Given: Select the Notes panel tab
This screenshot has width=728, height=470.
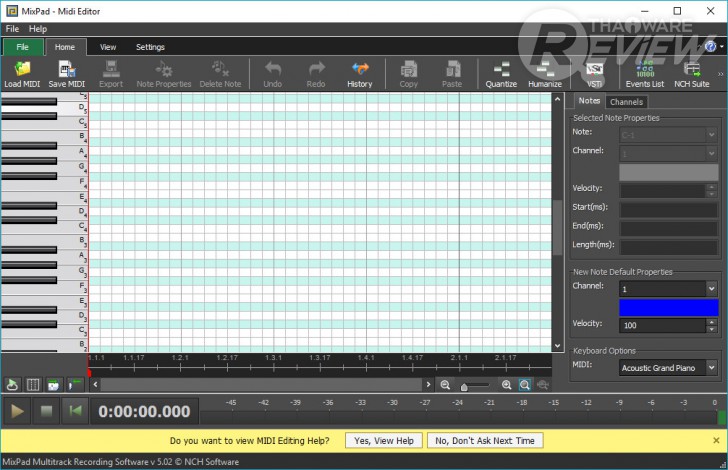Looking at the screenshot, I should point(589,101).
